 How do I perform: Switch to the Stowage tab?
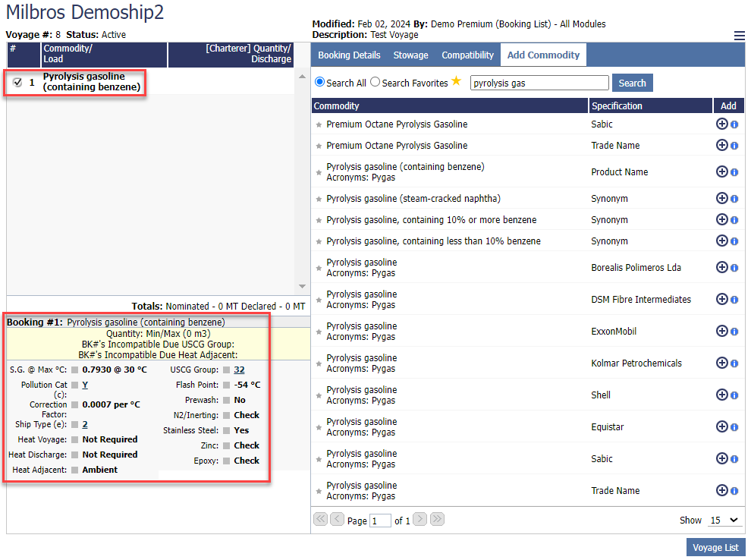coord(410,55)
